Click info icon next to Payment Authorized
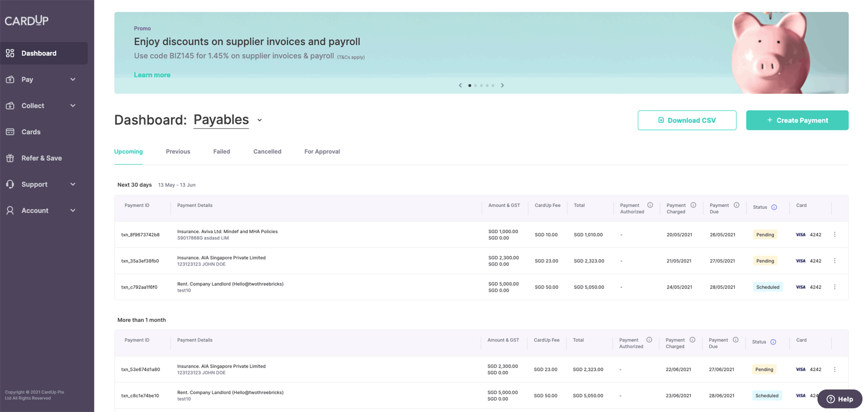 click(x=650, y=205)
